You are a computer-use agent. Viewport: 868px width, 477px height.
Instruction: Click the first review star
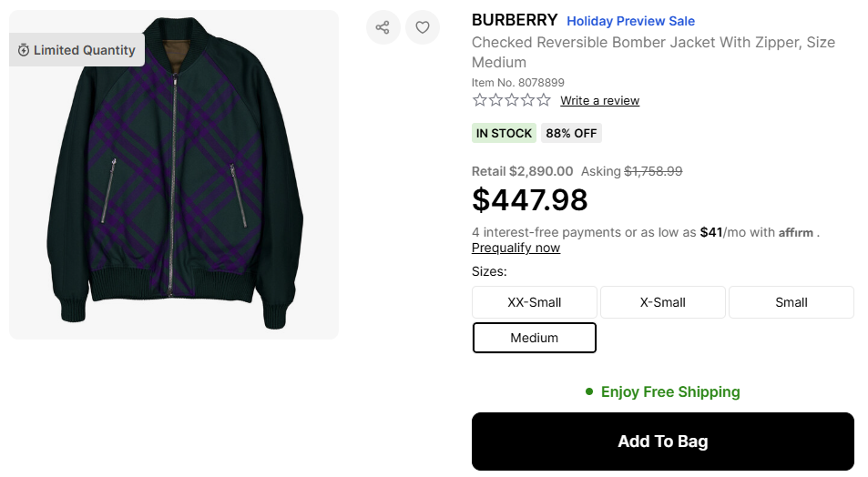[479, 100]
